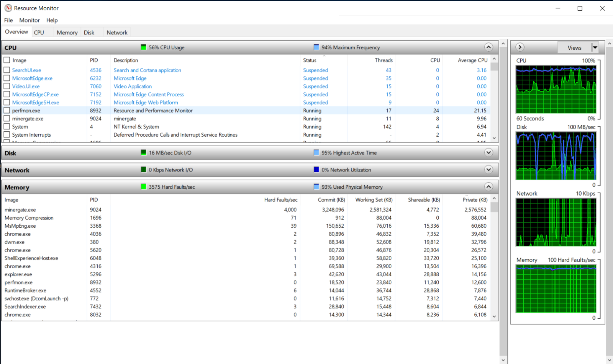Click the blue Highest Active Time indicator
The image size is (613, 364).
(316, 152)
